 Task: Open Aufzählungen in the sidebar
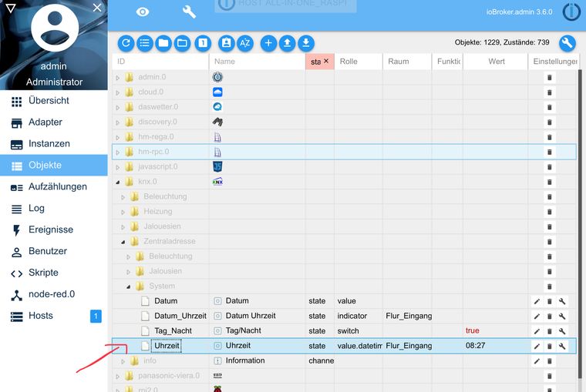point(54,186)
